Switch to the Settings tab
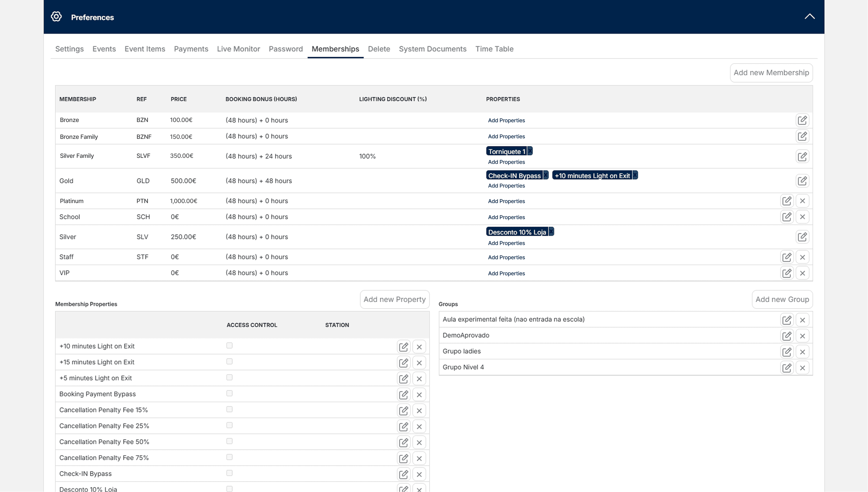 [69, 49]
